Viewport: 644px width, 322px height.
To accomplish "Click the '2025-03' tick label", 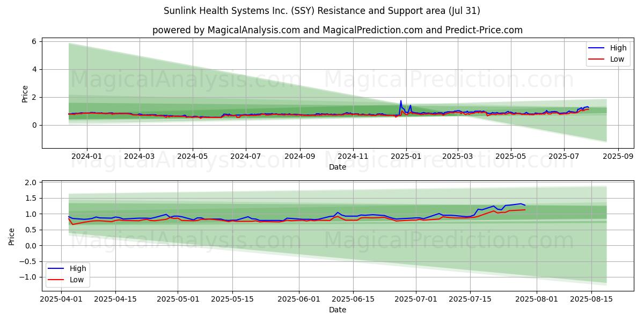I will tap(458, 156).
